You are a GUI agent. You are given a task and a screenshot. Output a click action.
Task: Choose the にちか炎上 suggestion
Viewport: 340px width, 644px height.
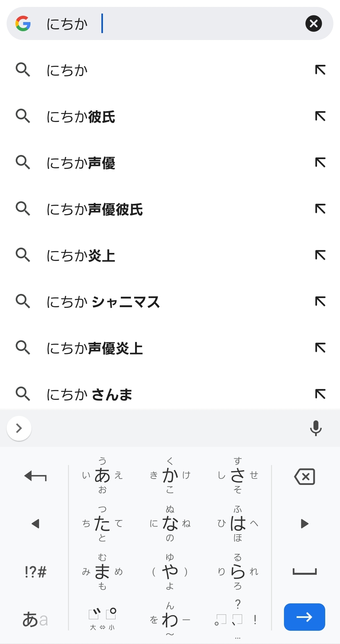[81, 256]
